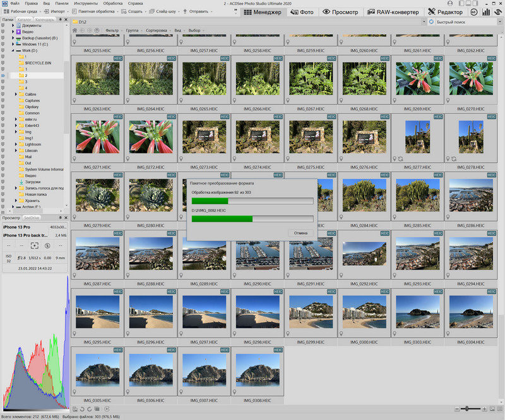Click the home folder icon in toolbar

point(76,30)
